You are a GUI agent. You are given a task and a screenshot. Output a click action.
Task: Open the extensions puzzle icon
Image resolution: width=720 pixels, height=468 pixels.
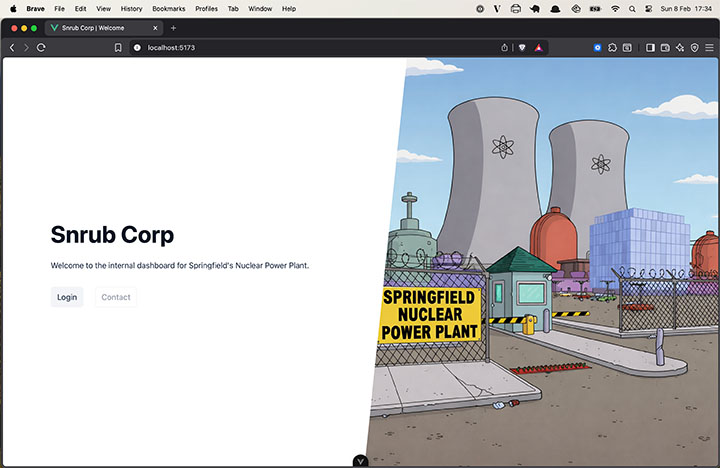click(x=612, y=47)
